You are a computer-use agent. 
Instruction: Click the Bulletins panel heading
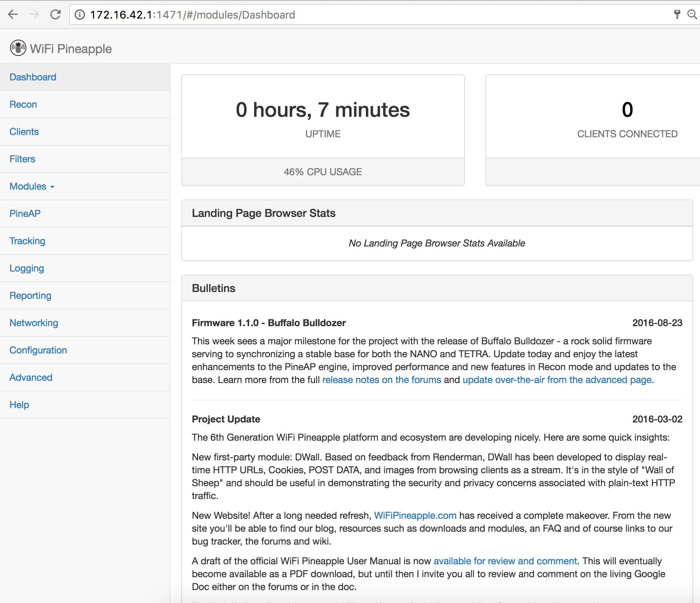pyautogui.click(x=213, y=288)
